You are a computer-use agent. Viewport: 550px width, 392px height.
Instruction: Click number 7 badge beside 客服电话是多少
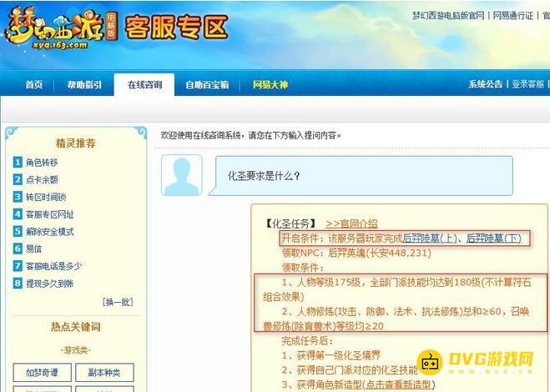tap(18, 265)
